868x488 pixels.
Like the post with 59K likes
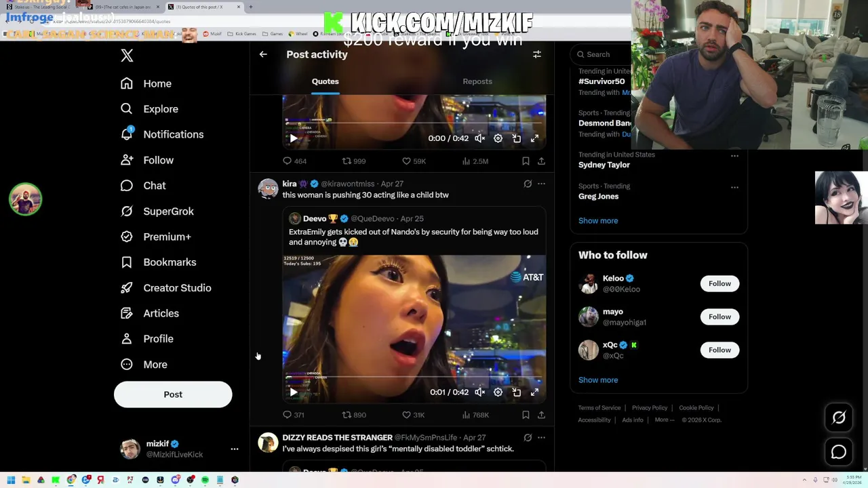coord(406,161)
